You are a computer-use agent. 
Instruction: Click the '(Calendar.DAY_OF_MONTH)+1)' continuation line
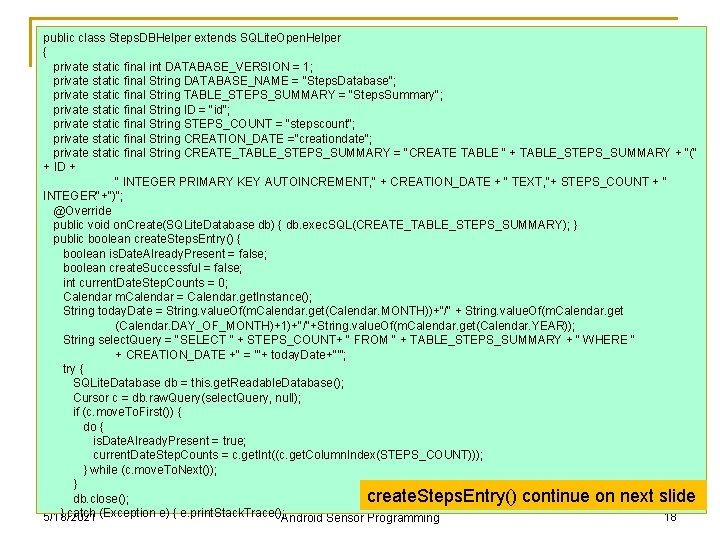click(345, 326)
